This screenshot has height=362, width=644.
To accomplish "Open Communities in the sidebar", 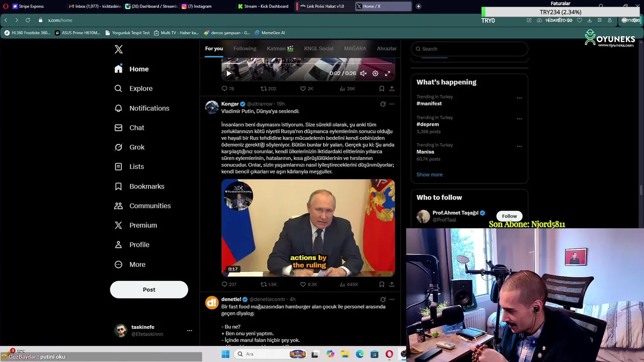I will pos(142,206).
